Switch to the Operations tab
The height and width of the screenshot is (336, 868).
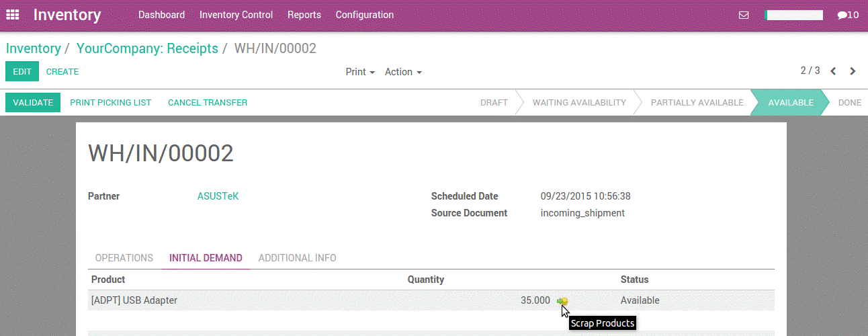[124, 258]
